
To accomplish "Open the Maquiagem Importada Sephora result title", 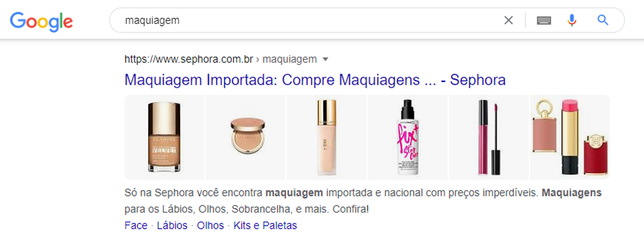I will pyautogui.click(x=315, y=80).
